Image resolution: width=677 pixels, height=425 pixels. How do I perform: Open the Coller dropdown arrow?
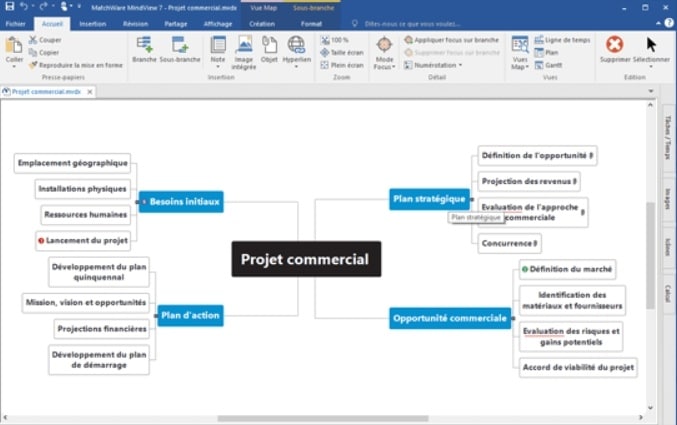coord(14,67)
